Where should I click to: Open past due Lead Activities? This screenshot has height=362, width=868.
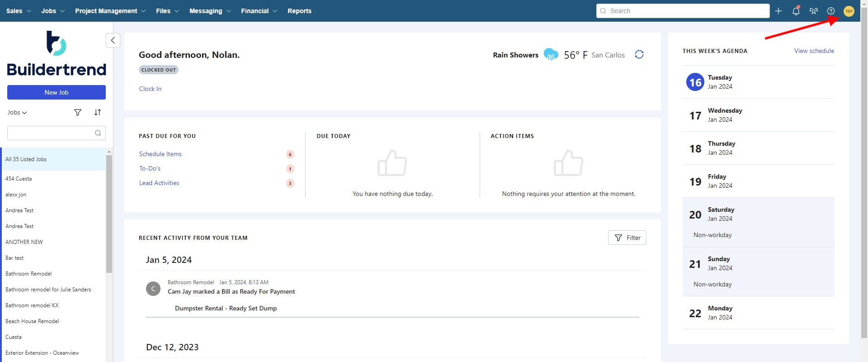pyautogui.click(x=159, y=183)
